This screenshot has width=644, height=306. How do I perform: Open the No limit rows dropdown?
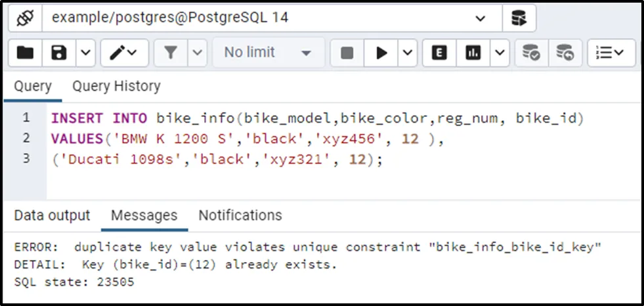coord(268,53)
